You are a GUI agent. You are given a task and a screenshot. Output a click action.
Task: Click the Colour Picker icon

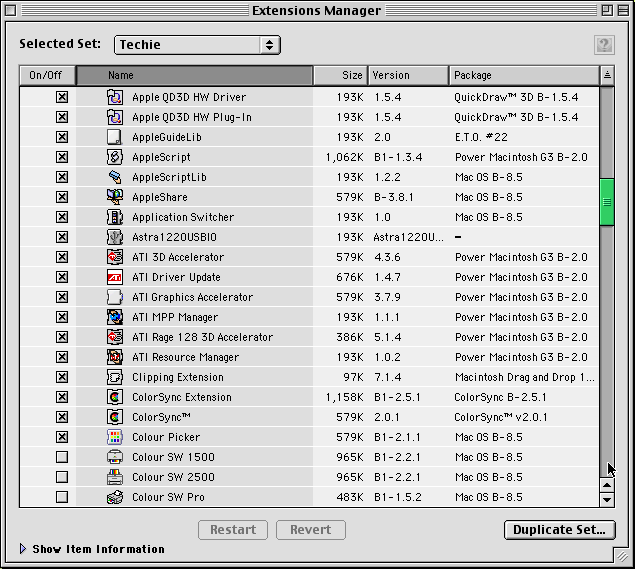(115, 437)
